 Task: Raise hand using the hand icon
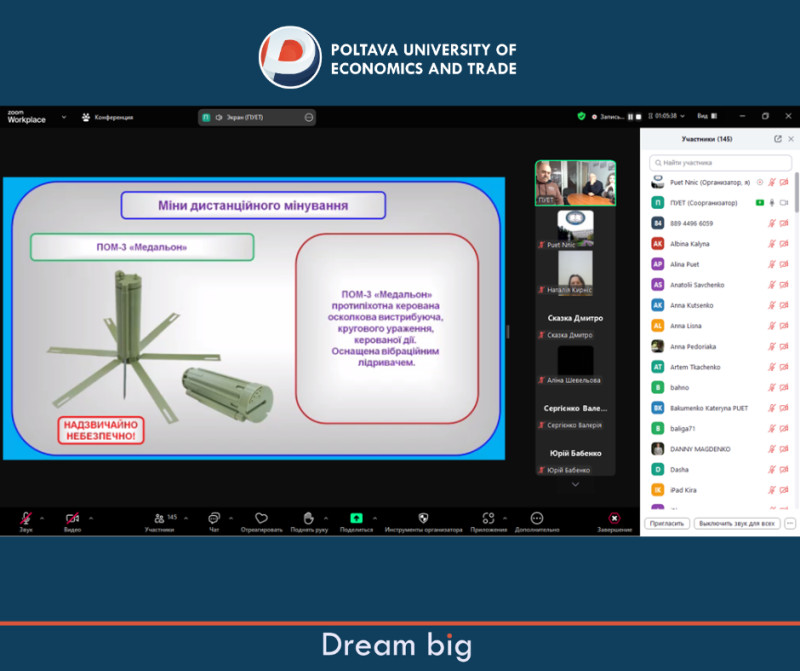(308, 518)
